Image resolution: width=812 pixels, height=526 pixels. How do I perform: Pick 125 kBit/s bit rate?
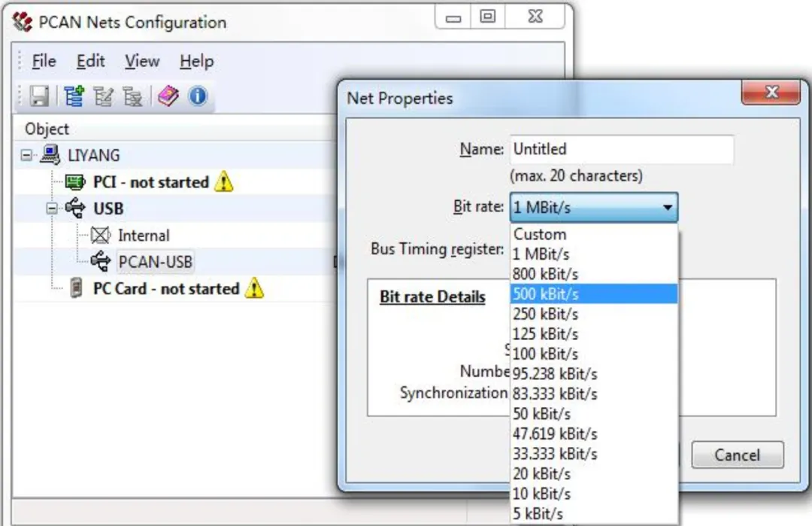click(x=594, y=334)
